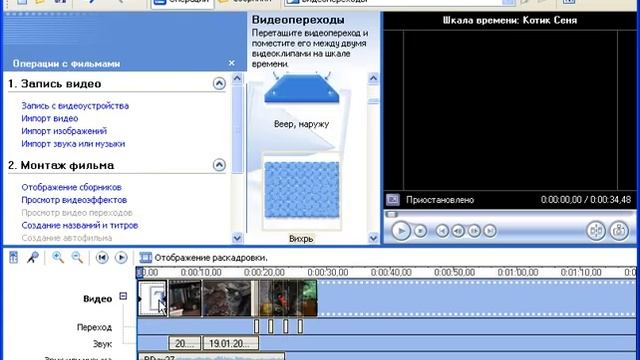Viewport: 640px width, 360px height.
Task: Zoom out the timeline with magnifier minus
Action: click(77, 258)
